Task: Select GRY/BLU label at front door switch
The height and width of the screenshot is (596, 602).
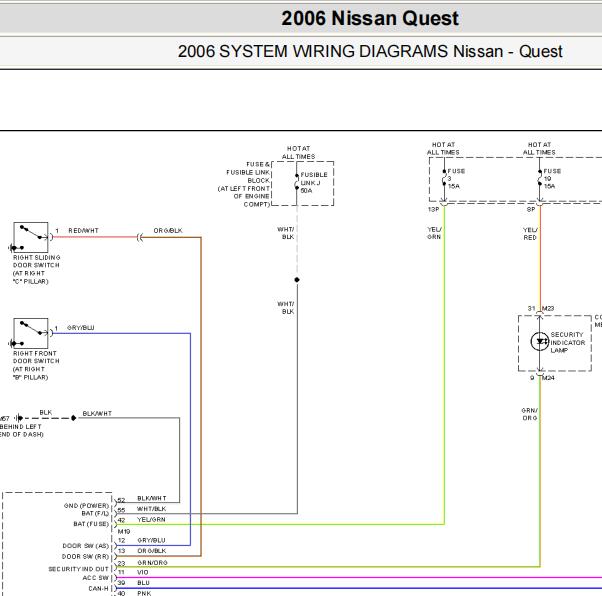Action: coord(81,328)
